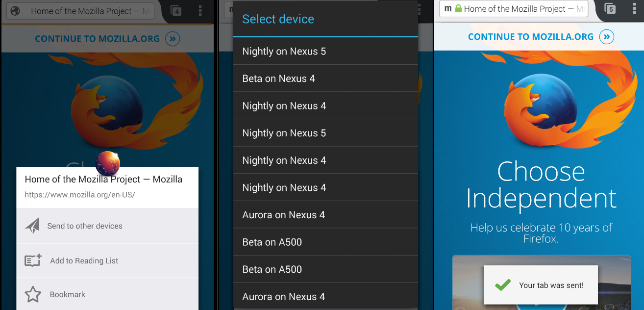Tap the double-arrow circle on right screen's banner
This screenshot has width=644, height=310.
click(607, 37)
